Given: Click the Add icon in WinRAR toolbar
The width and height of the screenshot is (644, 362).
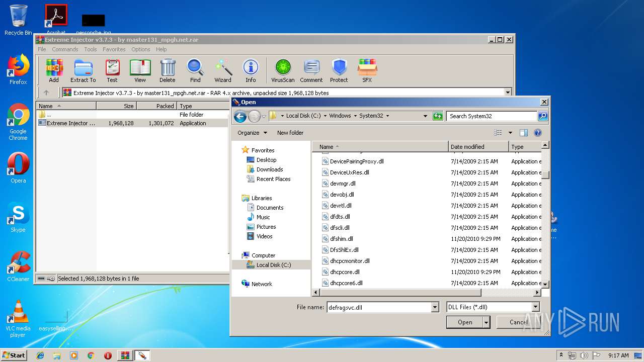Looking at the screenshot, I should (x=54, y=70).
